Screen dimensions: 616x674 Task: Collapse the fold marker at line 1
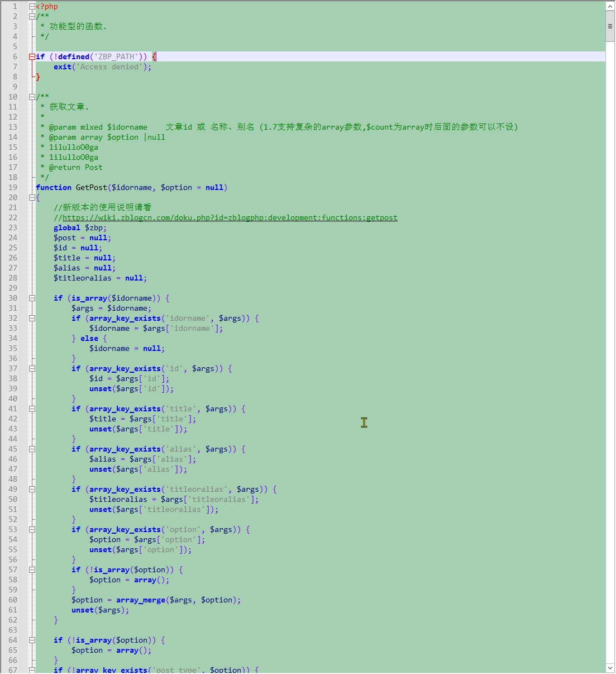(32, 6)
